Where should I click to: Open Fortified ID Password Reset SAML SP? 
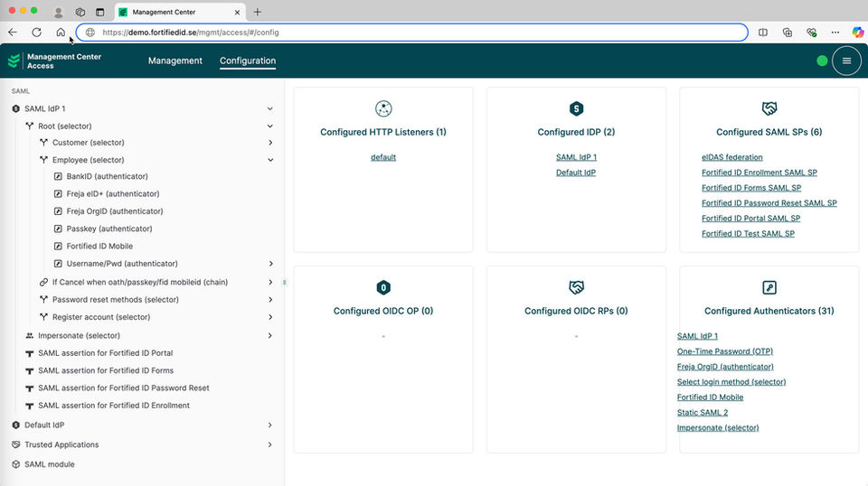click(x=769, y=203)
